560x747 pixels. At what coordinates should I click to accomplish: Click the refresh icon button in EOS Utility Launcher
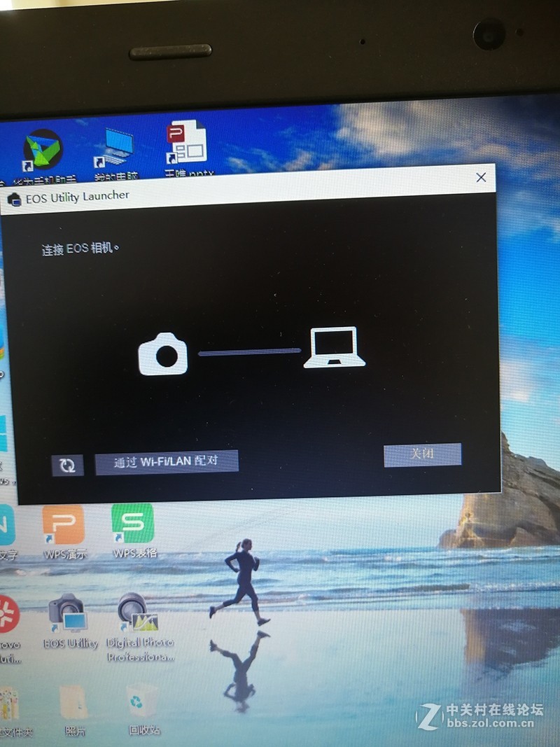point(68,465)
